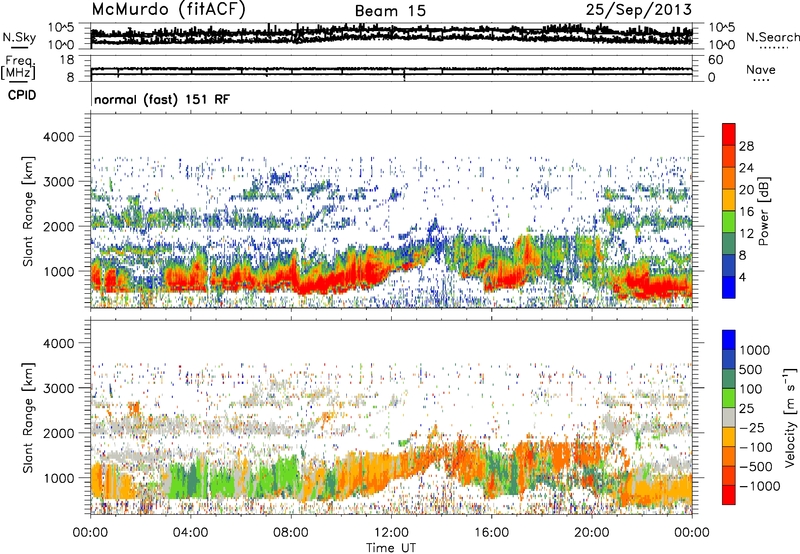Image resolution: width=800 pixels, height=554 pixels.
Task: Click the 'McMurdo (fitACF)' title text
Action: click(168, 10)
